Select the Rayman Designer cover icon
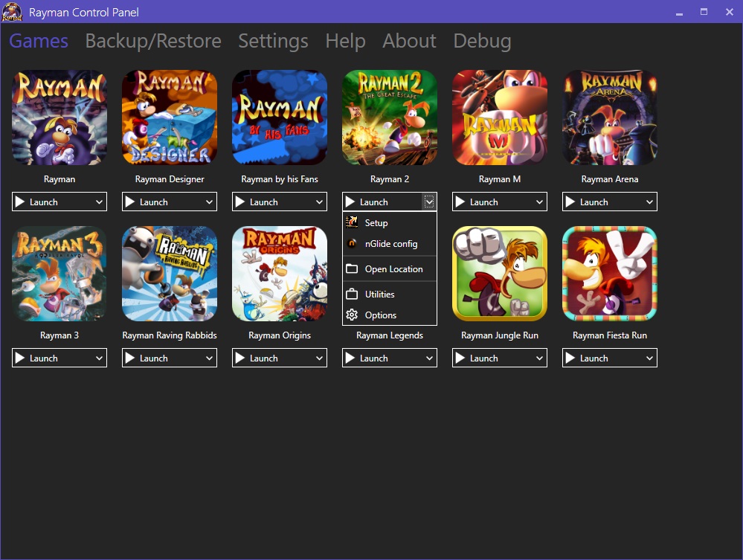The height and width of the screenshot is (560, 743). [x=170, y=118]
